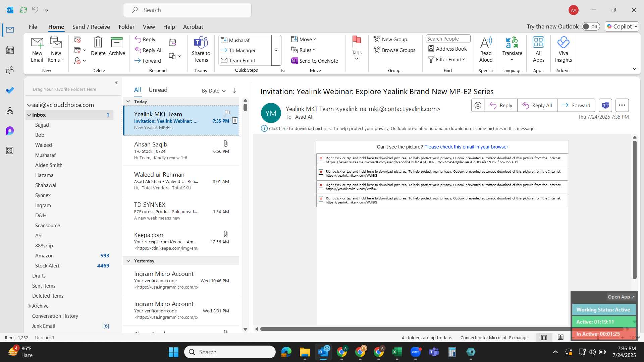Screen dimensions: 644x362
Task: Open the Tags dropdown
Action: tap(357, 49)
